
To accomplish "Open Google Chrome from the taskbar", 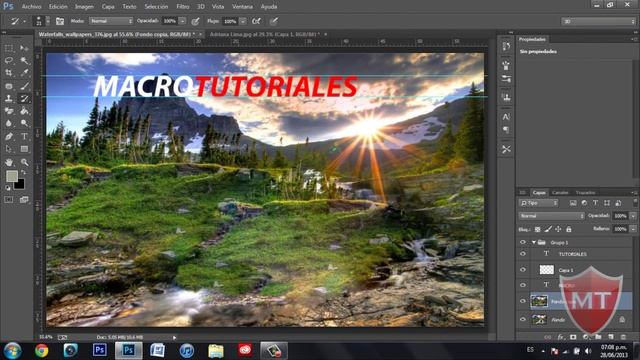I will click(x=41, y=350).
